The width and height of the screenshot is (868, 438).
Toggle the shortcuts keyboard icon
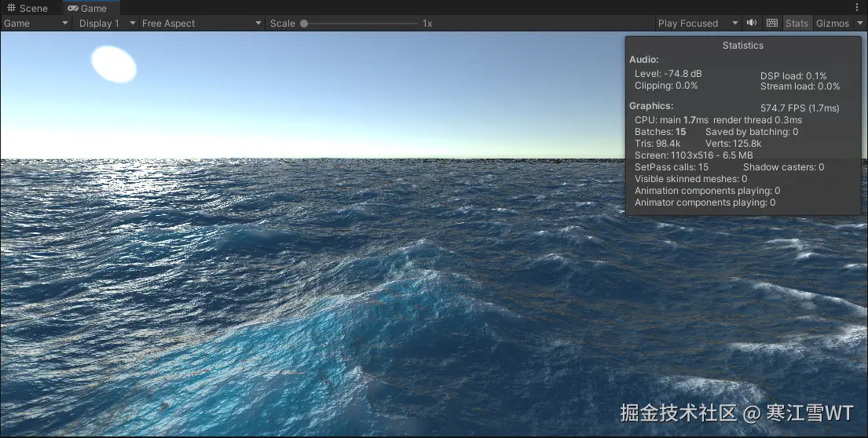(771, 23)
